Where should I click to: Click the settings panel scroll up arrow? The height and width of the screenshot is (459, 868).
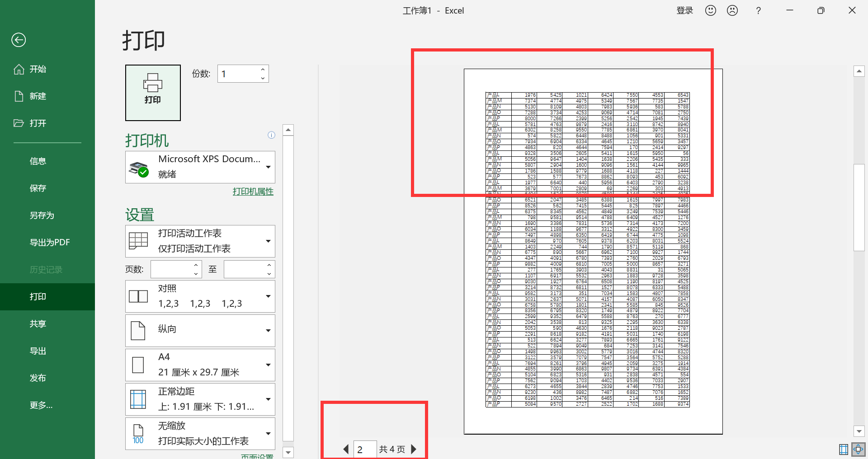click(288, 130)
